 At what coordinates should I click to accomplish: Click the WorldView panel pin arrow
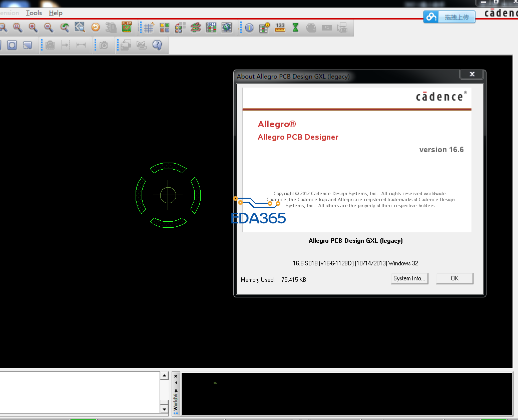[x=176, y=382]
